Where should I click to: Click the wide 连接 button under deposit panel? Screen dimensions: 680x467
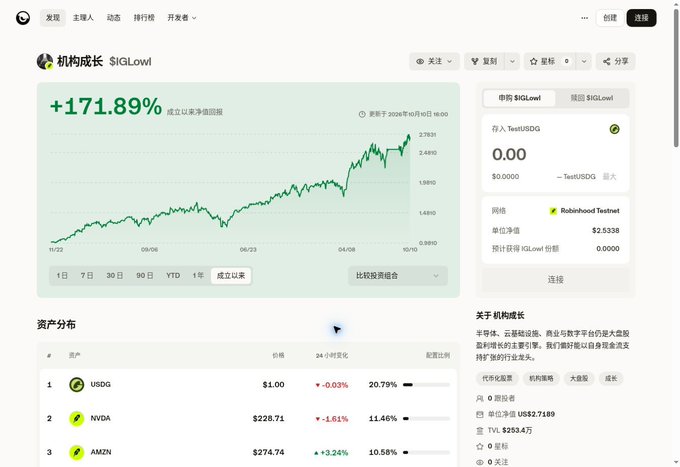(x=555, y=280)
